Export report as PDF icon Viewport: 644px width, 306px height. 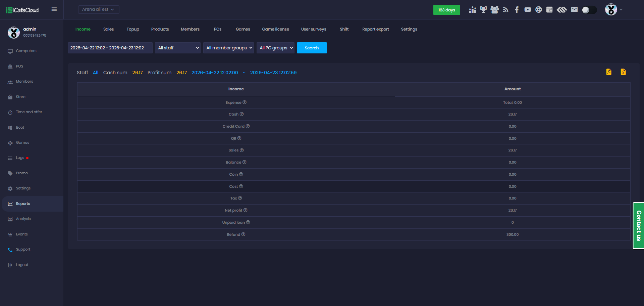609,72
